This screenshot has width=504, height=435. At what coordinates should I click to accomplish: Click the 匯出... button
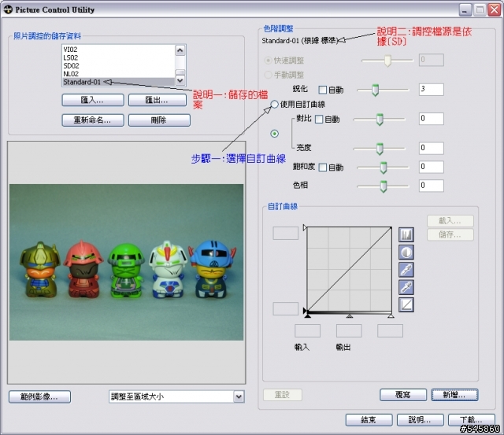(157, 100)
